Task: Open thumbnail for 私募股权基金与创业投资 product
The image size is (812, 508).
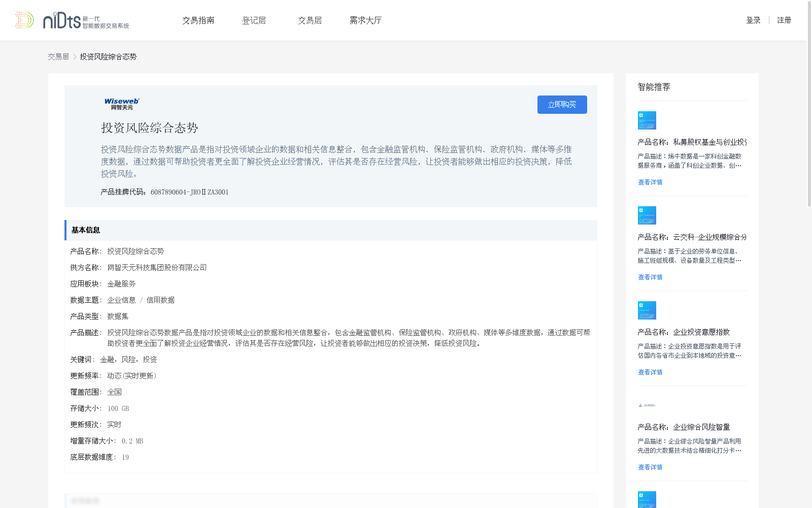Action: click(x=647, y=120)
